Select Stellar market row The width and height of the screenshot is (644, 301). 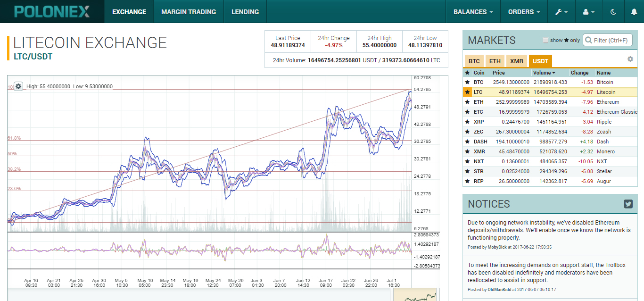click(x=550, y=171)
